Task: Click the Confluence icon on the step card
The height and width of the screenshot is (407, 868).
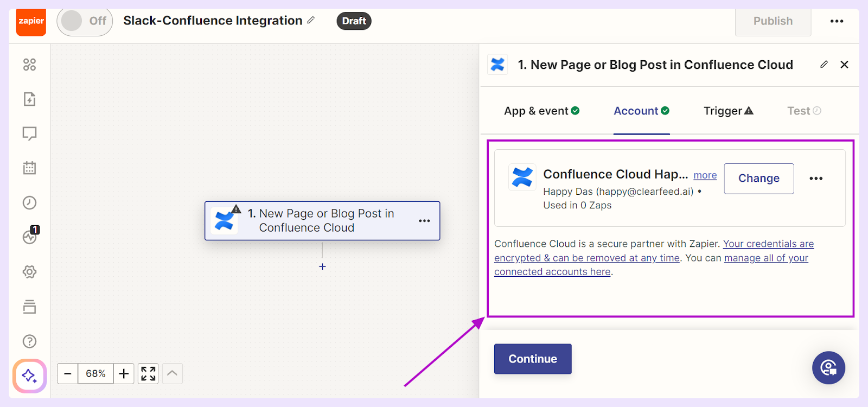Action: [x=224, y=221]
